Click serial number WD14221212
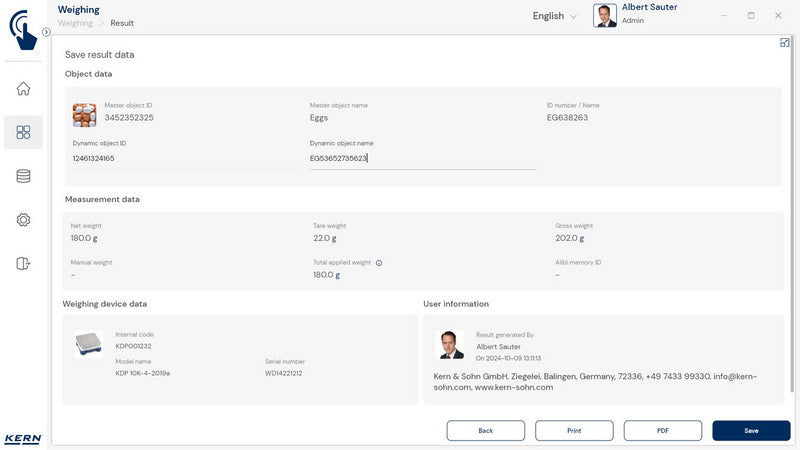This screenshot has height=450, width=800. click(284, 373)
